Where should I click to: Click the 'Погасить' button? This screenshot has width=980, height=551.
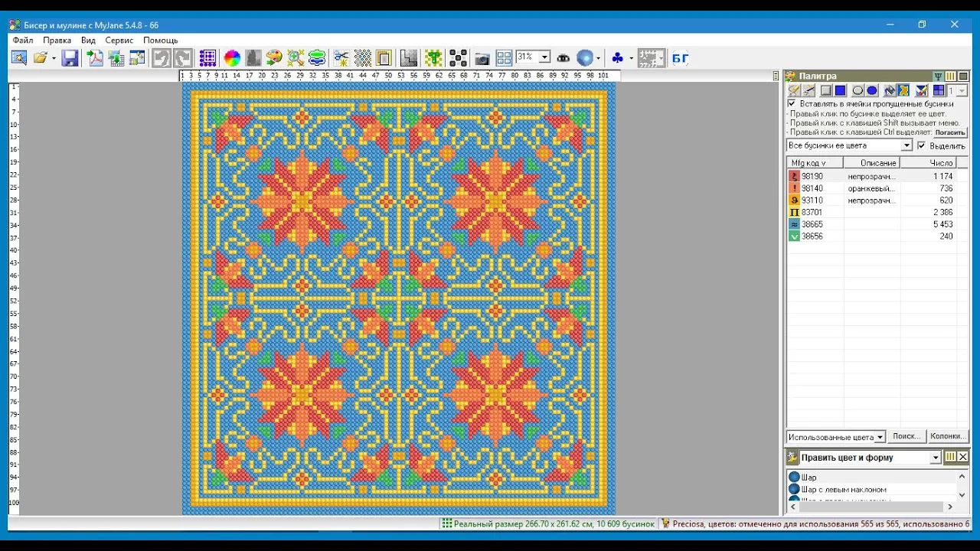click(949, 132)
